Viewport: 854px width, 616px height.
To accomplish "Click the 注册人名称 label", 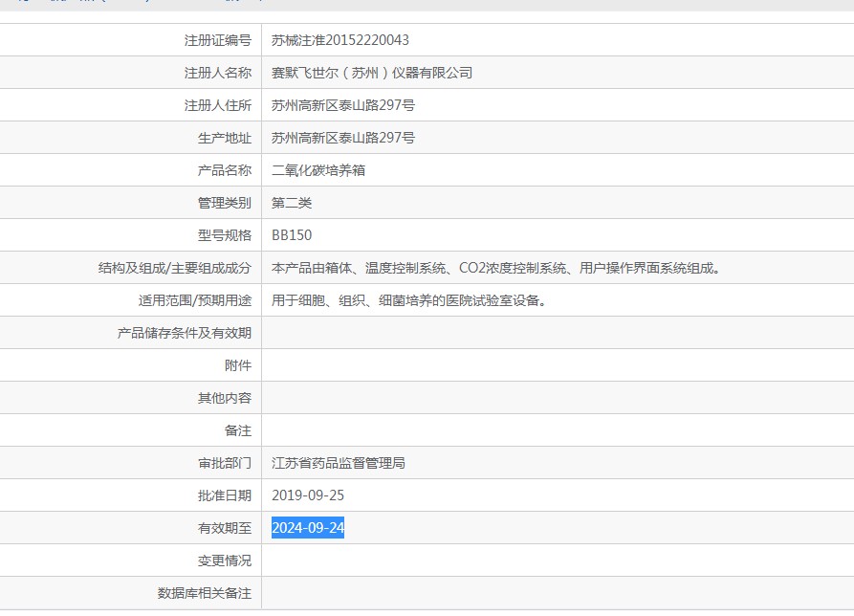I will (218, 73).
